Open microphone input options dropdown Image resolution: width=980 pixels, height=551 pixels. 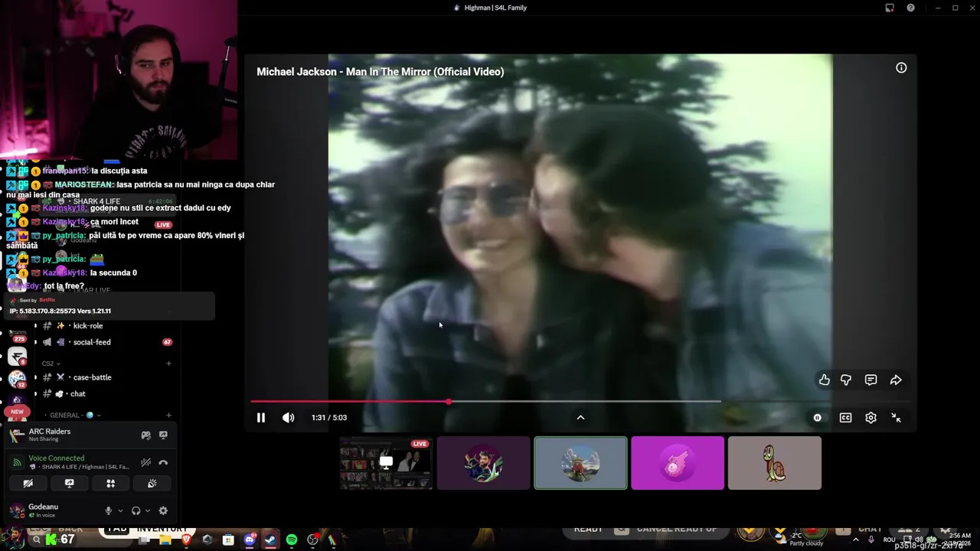120,511
